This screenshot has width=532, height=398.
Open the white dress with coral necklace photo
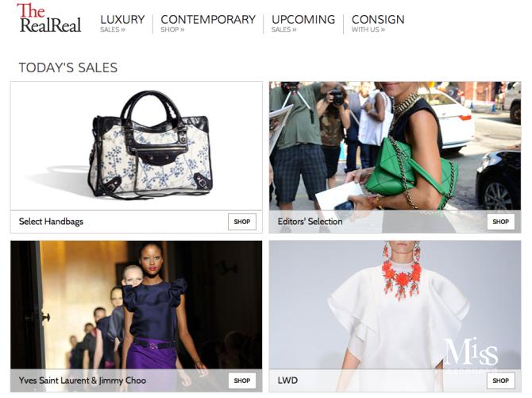395,304
